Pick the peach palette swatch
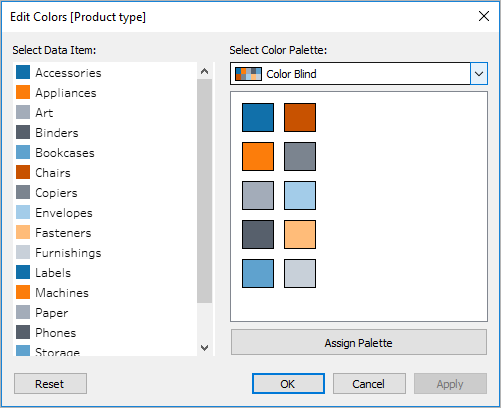 [x=300, y=234]
